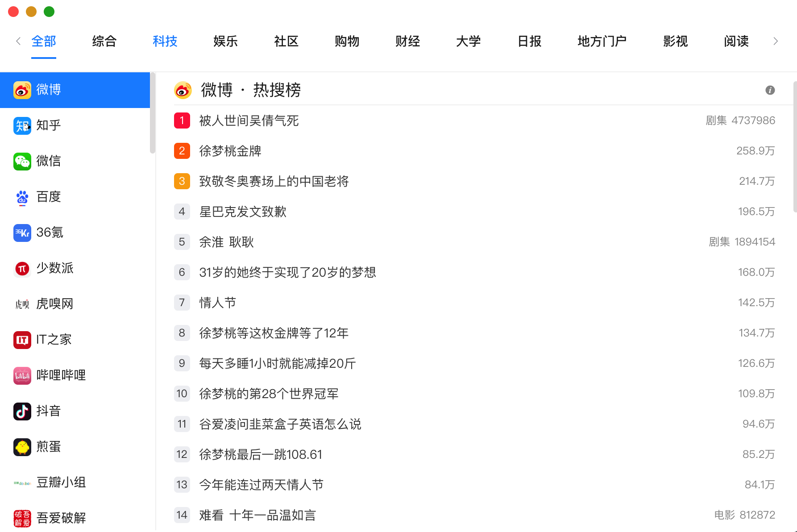
Task: Open trending topic 被人世间吴倩气死
Action: [x=249, y=121]
